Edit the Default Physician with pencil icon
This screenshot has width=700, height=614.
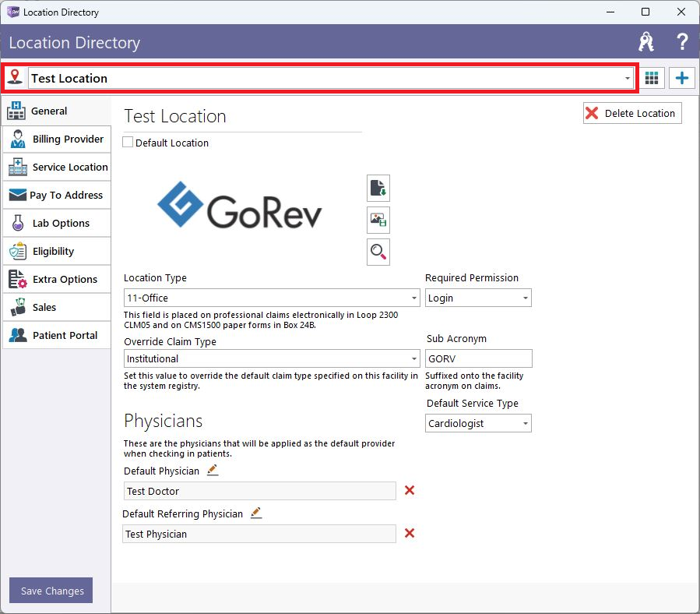click(x=213, y=470)
